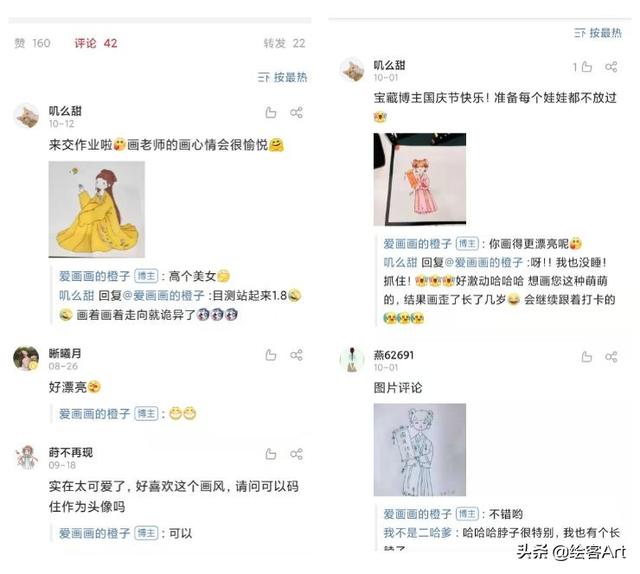Viewport: 640px width, 574px height.
Task: Switch to the 赞 160 tab
Action: 32,43
